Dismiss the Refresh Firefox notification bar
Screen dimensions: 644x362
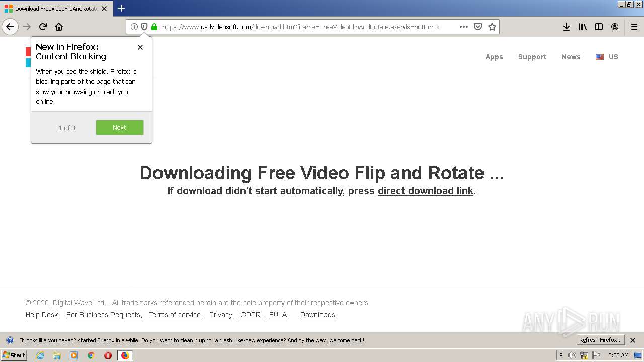(633, 340)
